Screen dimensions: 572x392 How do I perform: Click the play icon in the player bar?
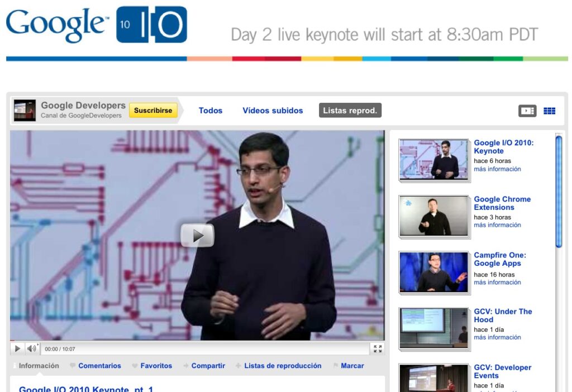coord(17,348)
